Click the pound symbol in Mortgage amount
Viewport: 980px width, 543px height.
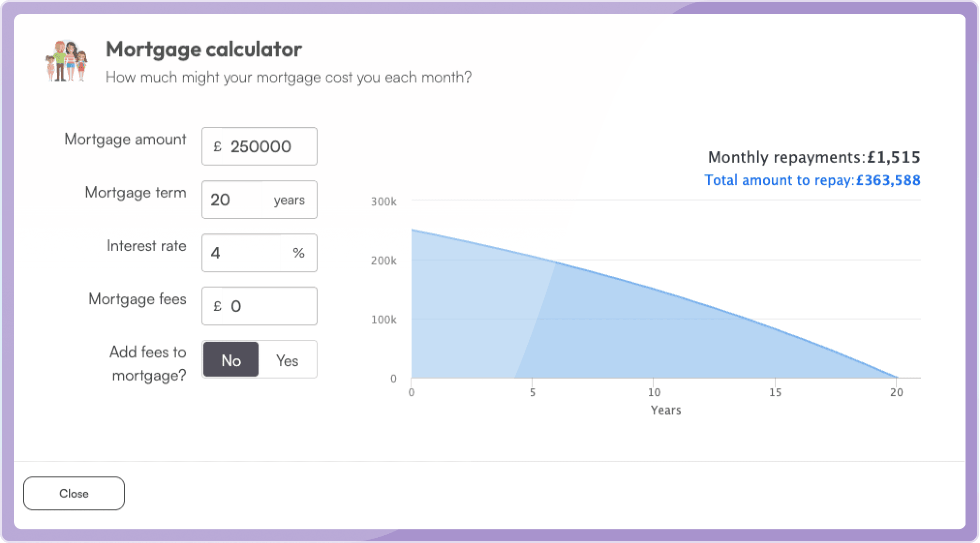(217, 146)
